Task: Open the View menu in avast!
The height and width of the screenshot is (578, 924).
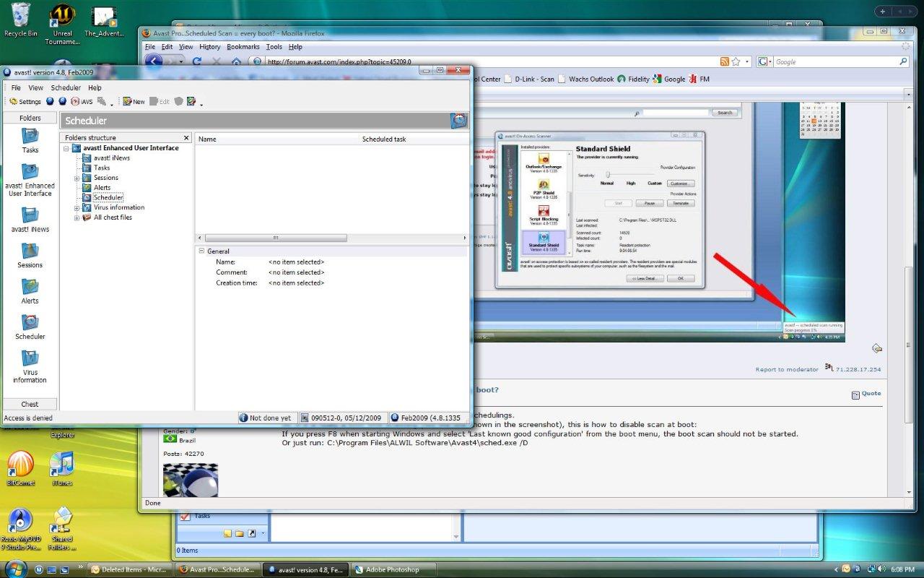Action: point(35,87)
